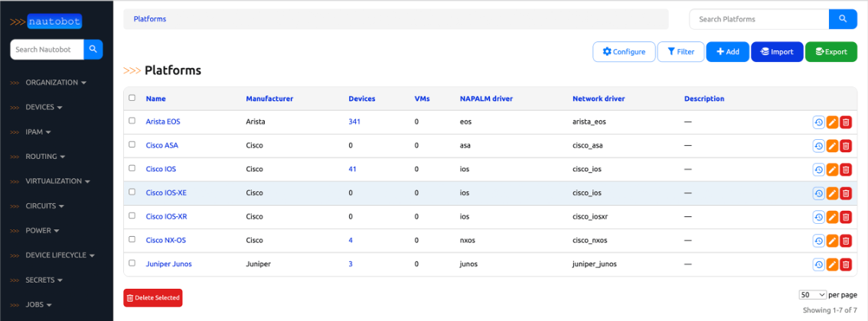868x321 pixels.
Task: View changelog for Juniper Junos row
Action: click(x=818, y=264)
